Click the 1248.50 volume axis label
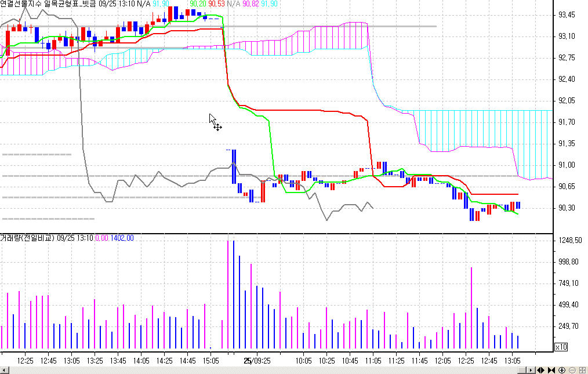Screen dimensions: 588x374 point(568,240)
